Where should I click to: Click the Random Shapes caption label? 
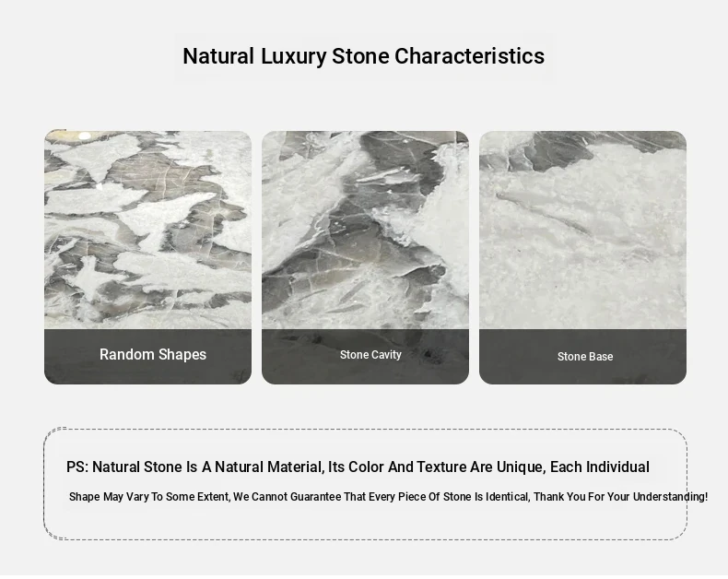(153, 355)
